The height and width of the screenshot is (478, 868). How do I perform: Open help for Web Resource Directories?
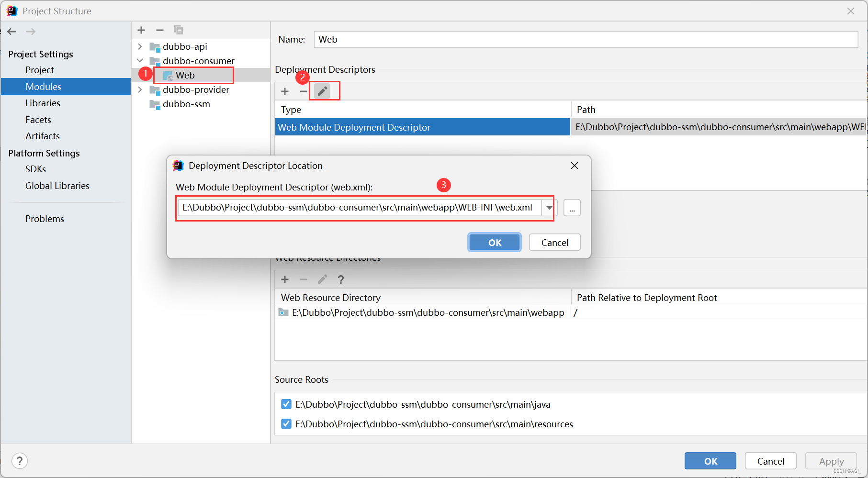(x=340, y=279)
